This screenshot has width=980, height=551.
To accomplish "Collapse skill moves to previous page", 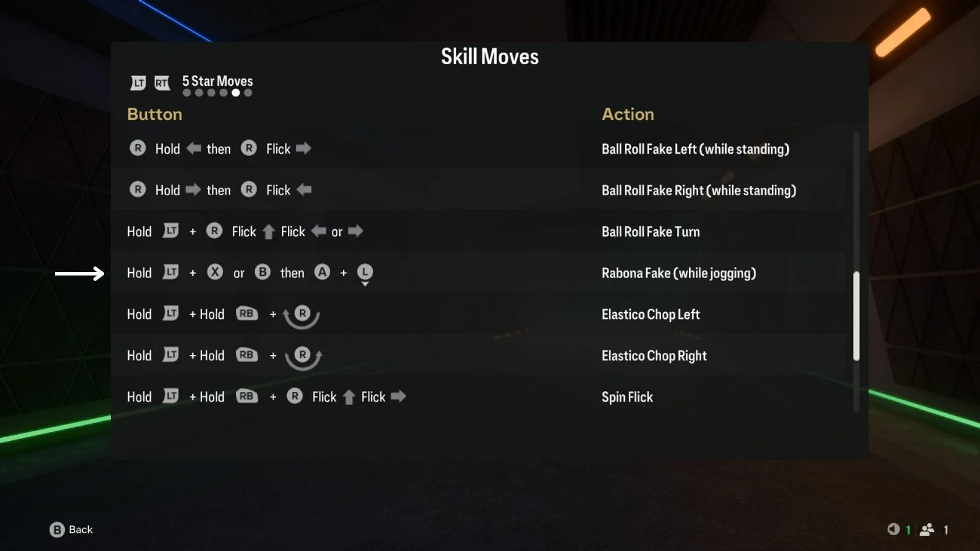I will [139, 83].
